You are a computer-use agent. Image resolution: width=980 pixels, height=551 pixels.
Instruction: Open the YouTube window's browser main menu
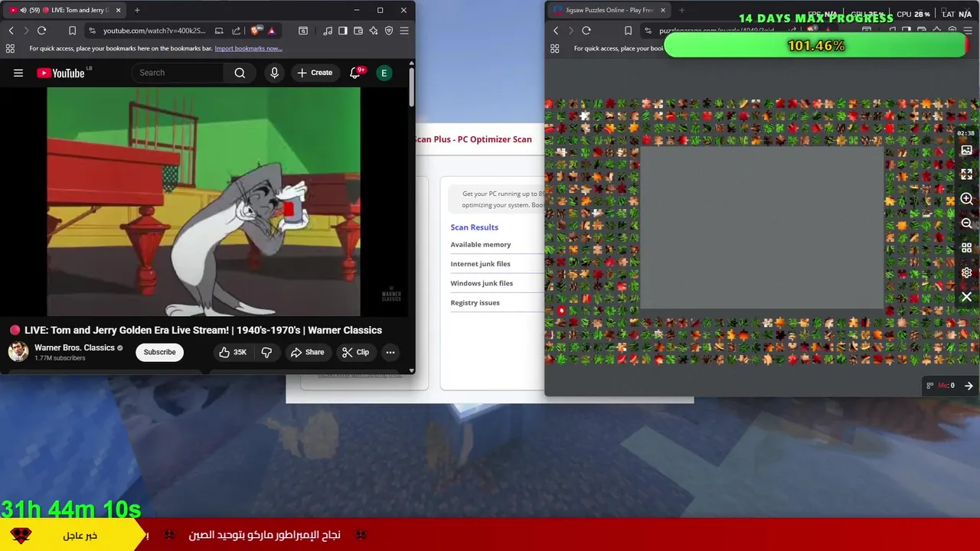(x=404, y=31)
